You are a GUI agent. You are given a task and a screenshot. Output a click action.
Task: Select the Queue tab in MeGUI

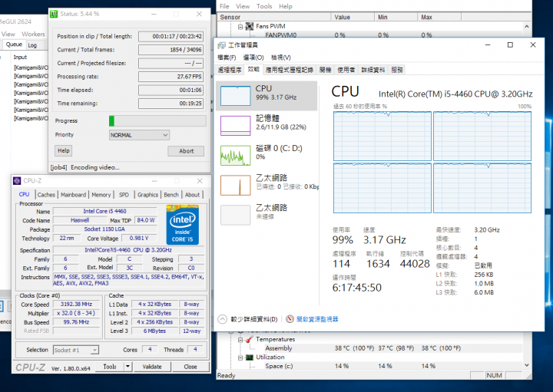14,44
